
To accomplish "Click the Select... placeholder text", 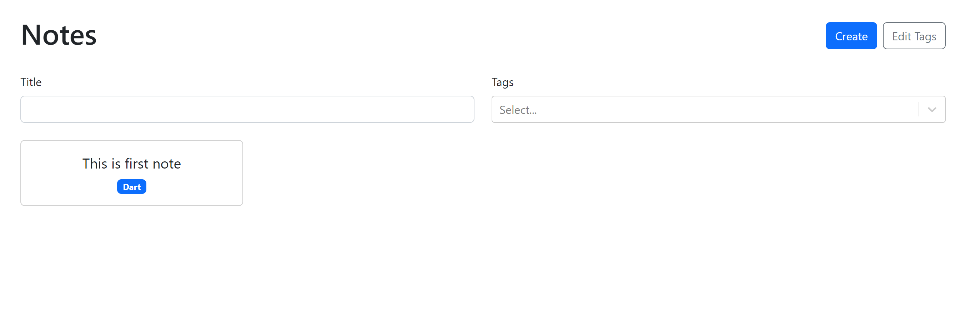I will (518, 110).
